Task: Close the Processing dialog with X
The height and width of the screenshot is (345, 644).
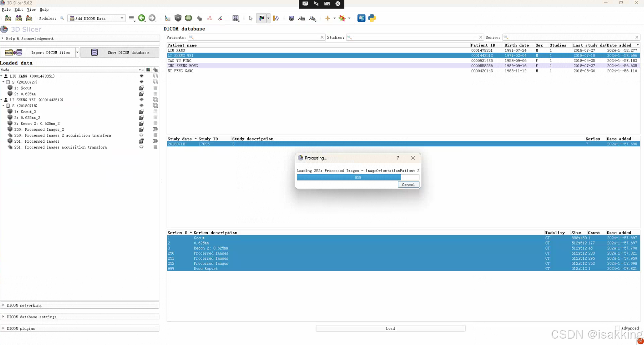Action: point(413,158)
